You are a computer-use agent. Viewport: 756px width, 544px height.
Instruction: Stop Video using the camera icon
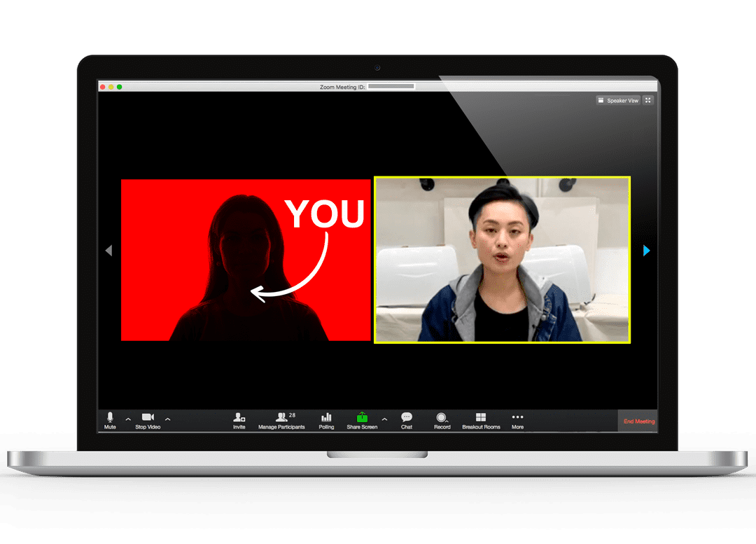(x=148, y=417)
